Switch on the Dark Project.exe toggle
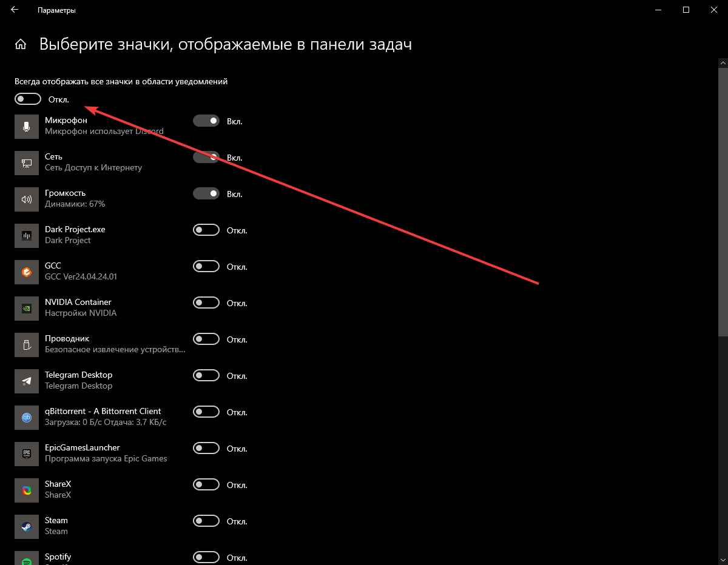The width and height of the screenshot is (728, 565). (x=206, y=230)
